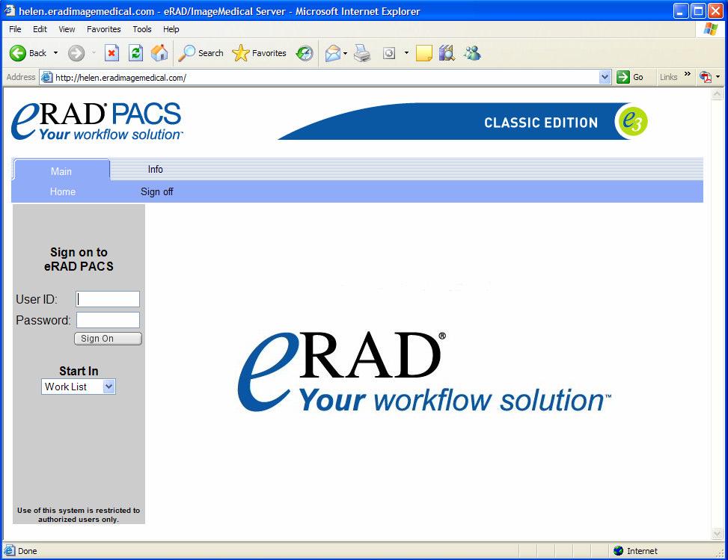Screen dimensions: 728x560
Task: Click the grey Forward arrow button
Action: coord(76,53)
